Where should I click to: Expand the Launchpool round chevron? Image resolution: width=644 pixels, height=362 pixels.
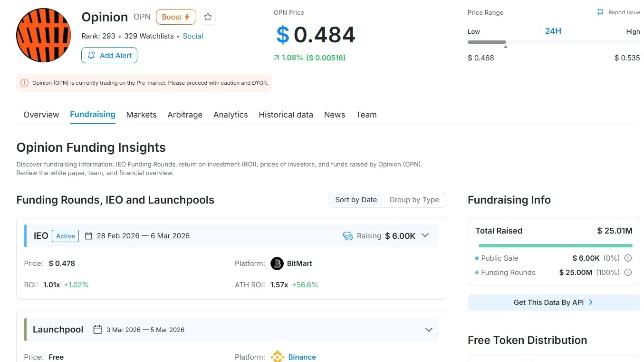[429, 330]
